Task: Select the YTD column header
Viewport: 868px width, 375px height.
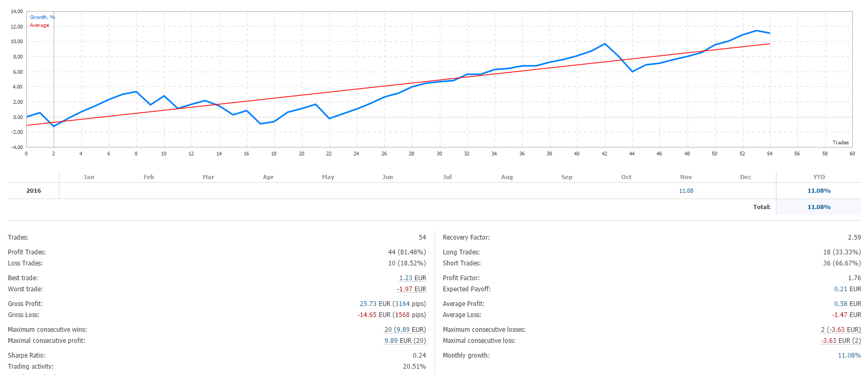Action: (x=819, y=177)
